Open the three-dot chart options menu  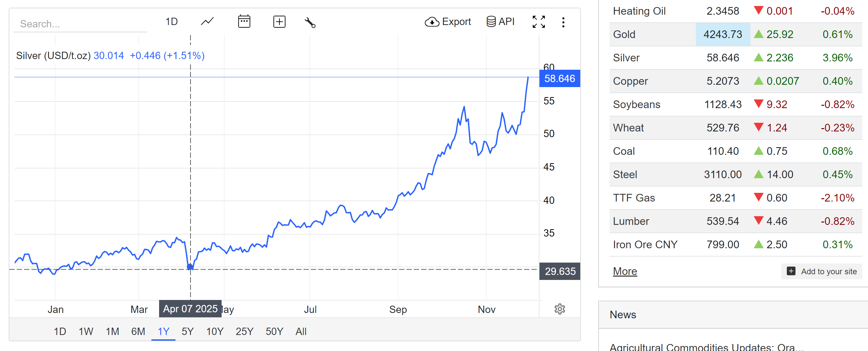(563, 22)
